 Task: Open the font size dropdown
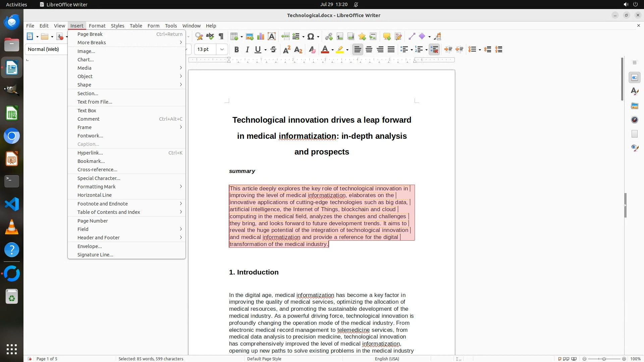(222, 49)
